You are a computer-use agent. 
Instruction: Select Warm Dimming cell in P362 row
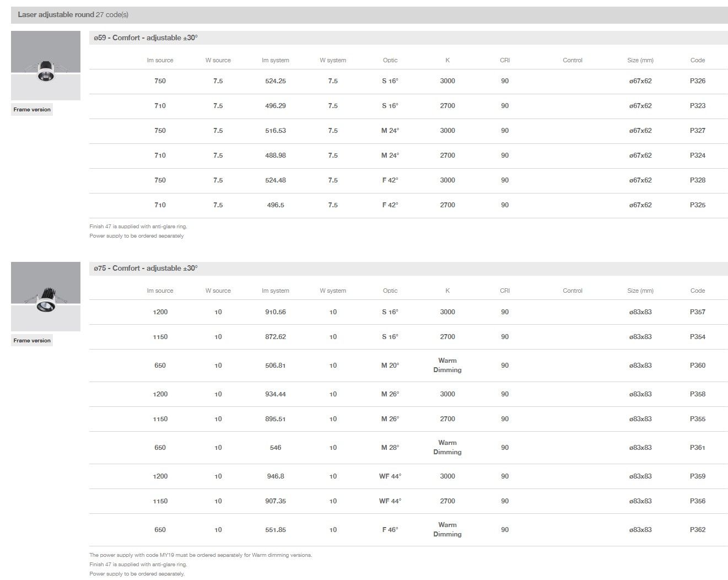tap(447, 530)
